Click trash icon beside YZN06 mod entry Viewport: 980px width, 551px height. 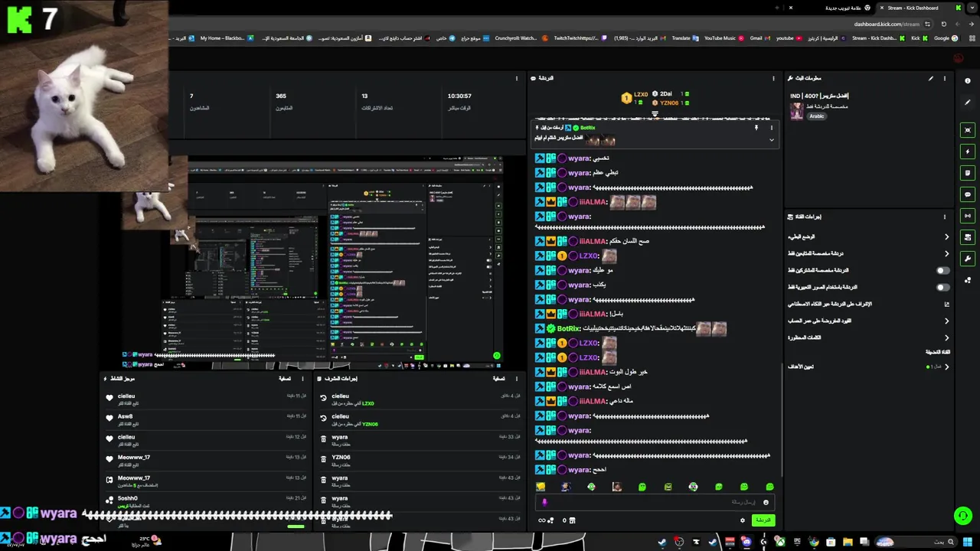pos(323,459)
